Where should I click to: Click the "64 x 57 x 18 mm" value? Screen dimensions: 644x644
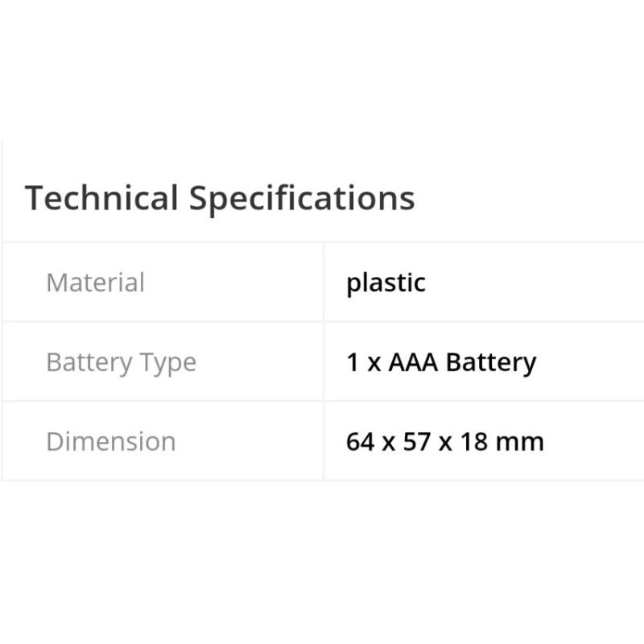(x=444, y=441)
